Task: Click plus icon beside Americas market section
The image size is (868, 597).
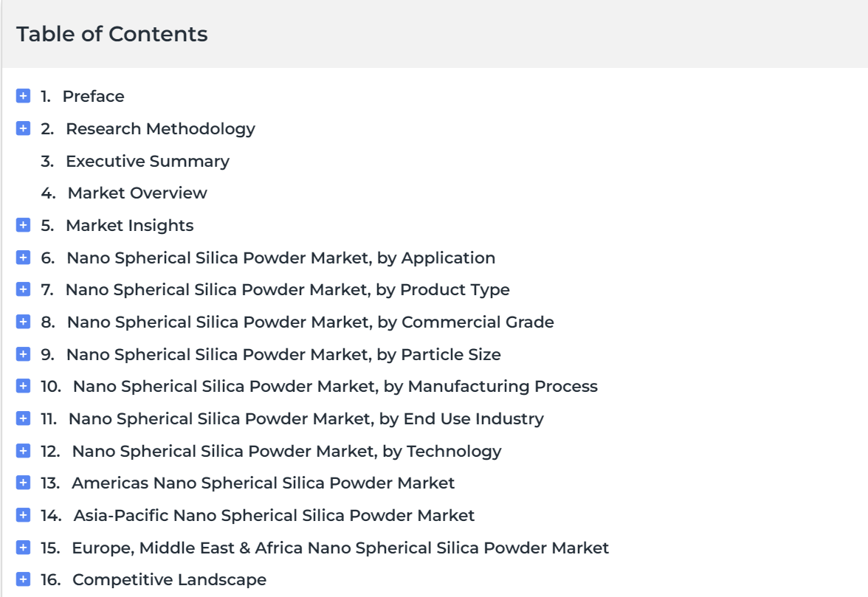Action: 24,483
